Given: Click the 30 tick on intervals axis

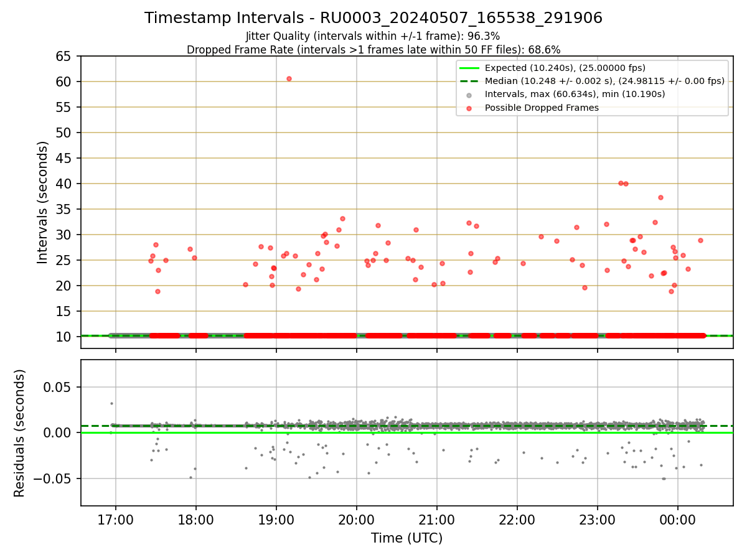Looking at the screenshot, I should (64, 235).
